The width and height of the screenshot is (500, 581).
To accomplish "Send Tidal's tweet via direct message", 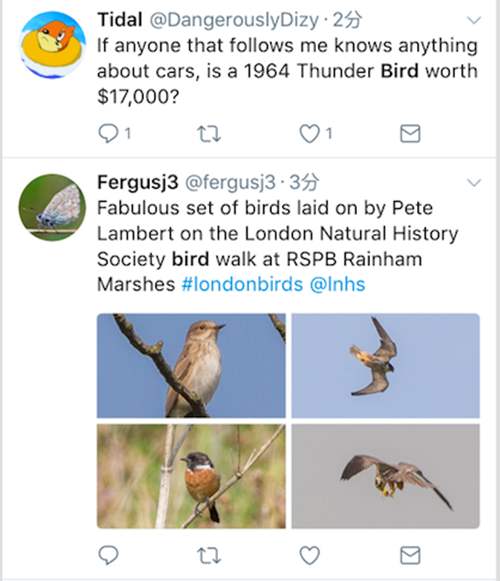I will tap(410, 133).
